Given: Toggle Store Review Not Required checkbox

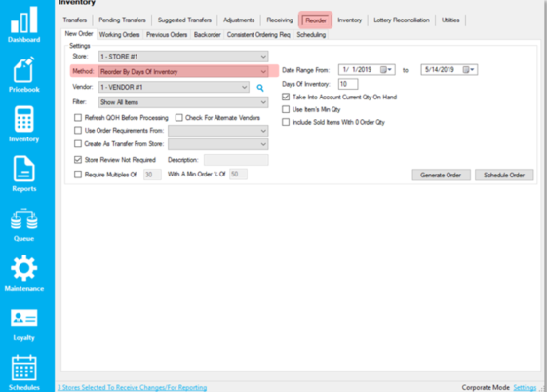Looking at the screenshot, I should tap(78, 160).
